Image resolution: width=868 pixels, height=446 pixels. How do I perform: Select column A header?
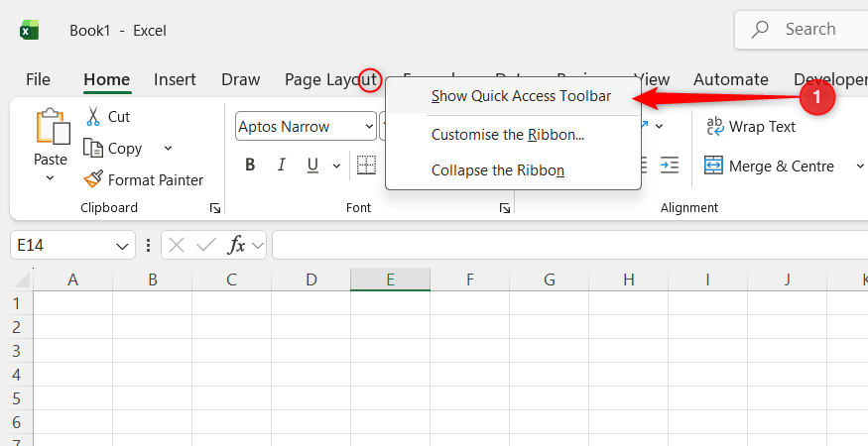pos(73,279)
